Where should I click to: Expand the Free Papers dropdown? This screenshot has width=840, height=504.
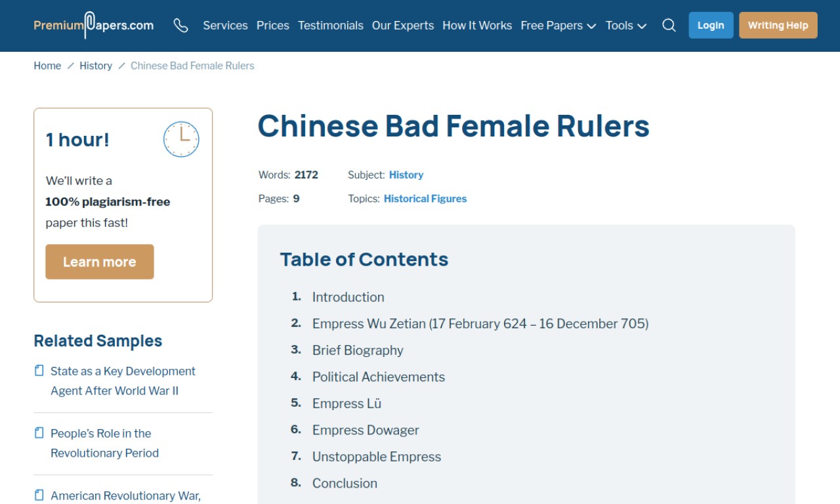click(x=558, y=26)
